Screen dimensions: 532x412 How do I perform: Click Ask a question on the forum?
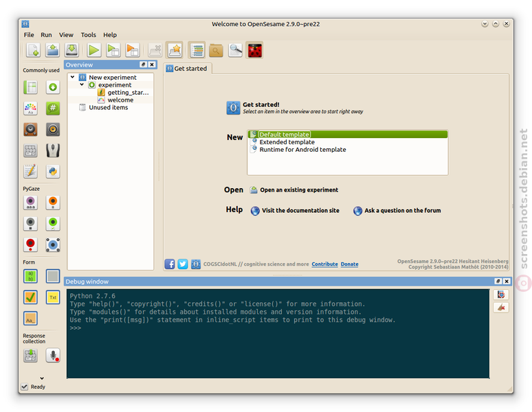[x=397, y=210]
